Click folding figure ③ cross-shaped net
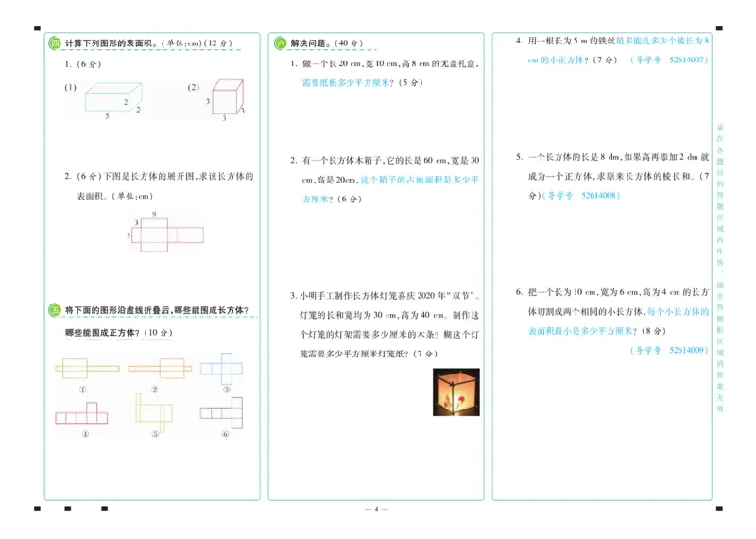 (x=221, y=369)
